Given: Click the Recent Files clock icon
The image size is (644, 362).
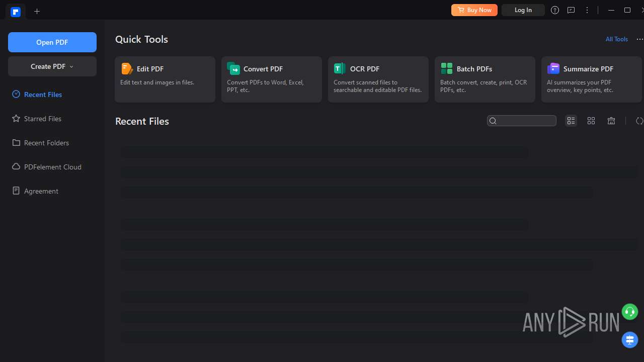Looking at the screenshot, I should tap(16, 94).
